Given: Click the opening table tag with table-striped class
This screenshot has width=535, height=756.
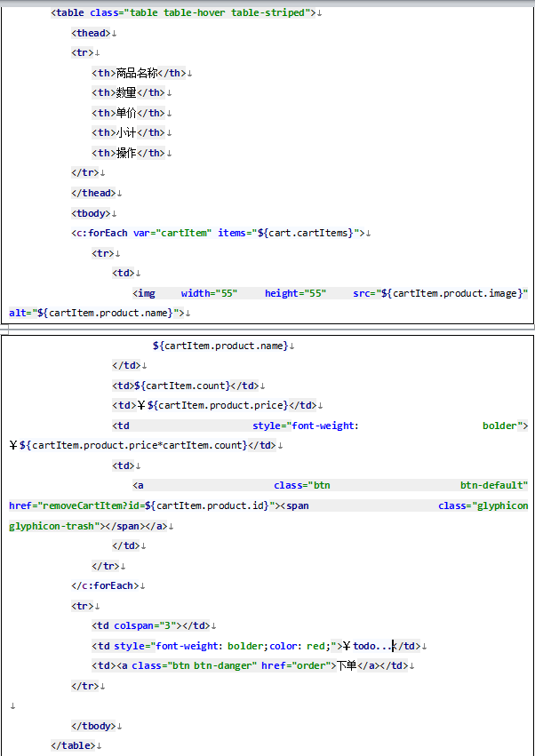Looking at the screenshot, I should (x=183, y=13).
